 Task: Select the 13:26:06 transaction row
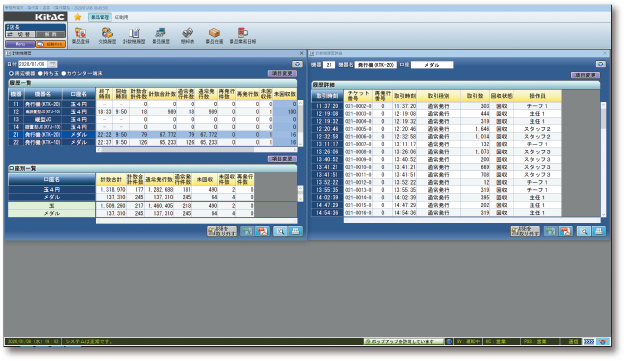coord(437,152)
